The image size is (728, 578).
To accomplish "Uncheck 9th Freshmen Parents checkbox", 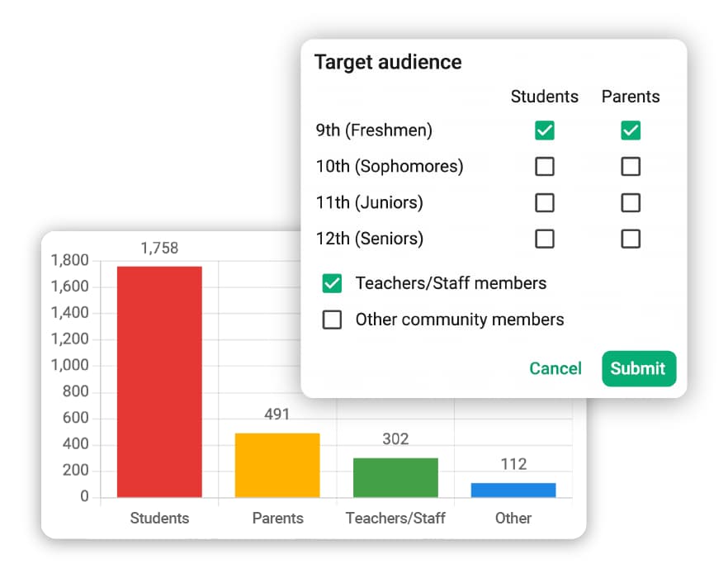I will (x=630, y=130).
